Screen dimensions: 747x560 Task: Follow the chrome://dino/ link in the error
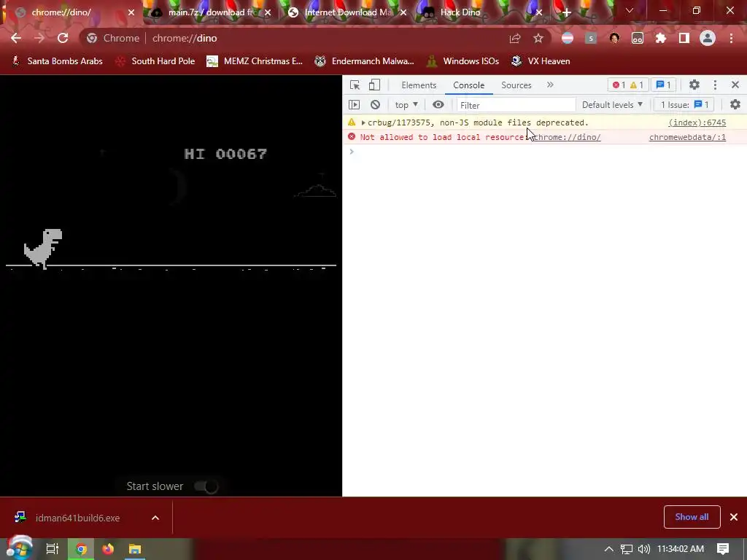pyautogui.click(x=567, y=137)
